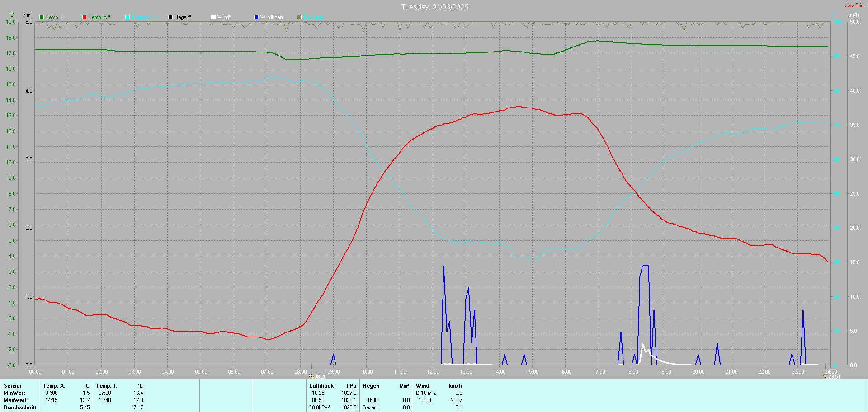
Task: Click the maximum pressure value '1030.1'
Action: pos(349,400)
